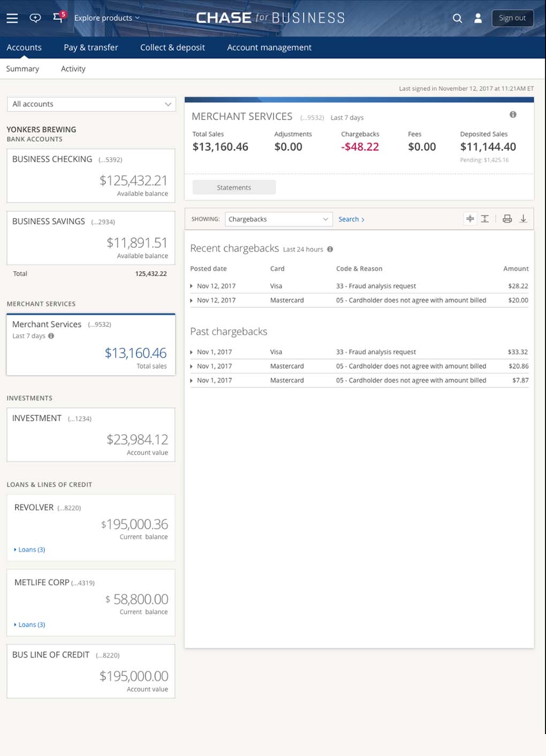
Task: Print the chargebacks list
Action: point(507,219)
